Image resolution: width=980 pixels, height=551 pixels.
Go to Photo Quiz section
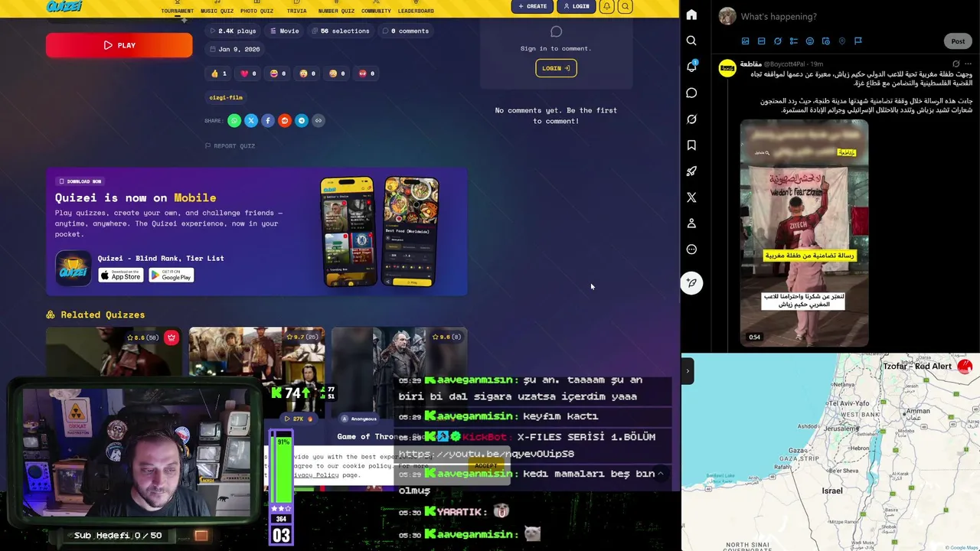(256, 8)
